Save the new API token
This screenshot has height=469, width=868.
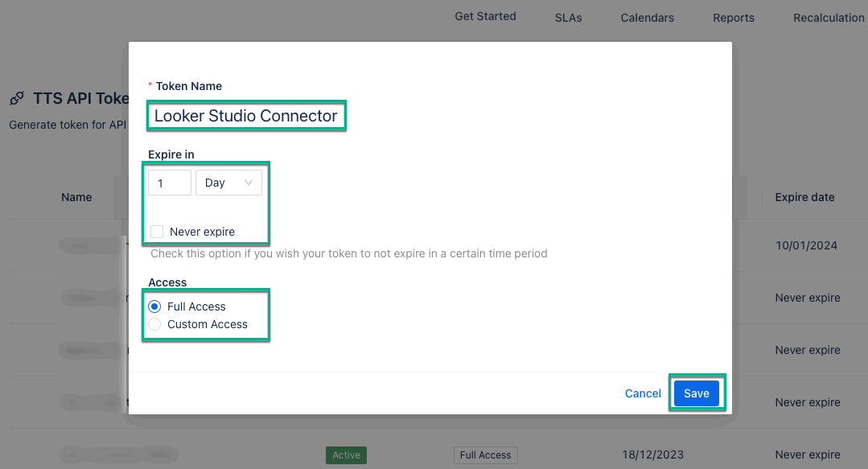pyautogui.click(x=696, y=393)
